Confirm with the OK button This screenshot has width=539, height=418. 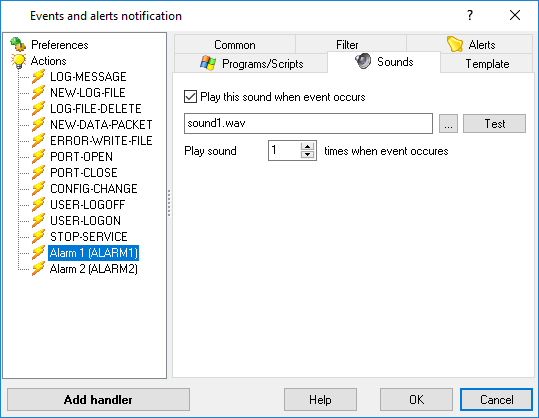416,399
